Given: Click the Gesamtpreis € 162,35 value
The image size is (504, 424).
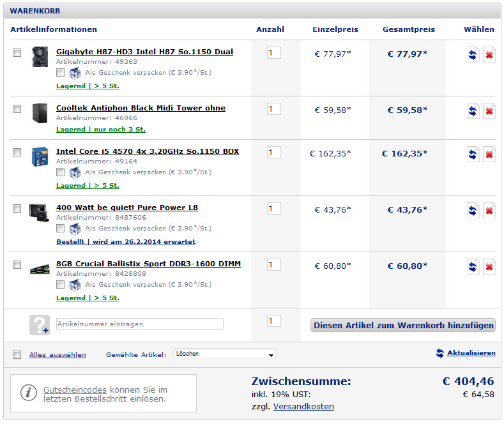Looking at the screenshot, I should pyautogui.click(x=404, y=153).
